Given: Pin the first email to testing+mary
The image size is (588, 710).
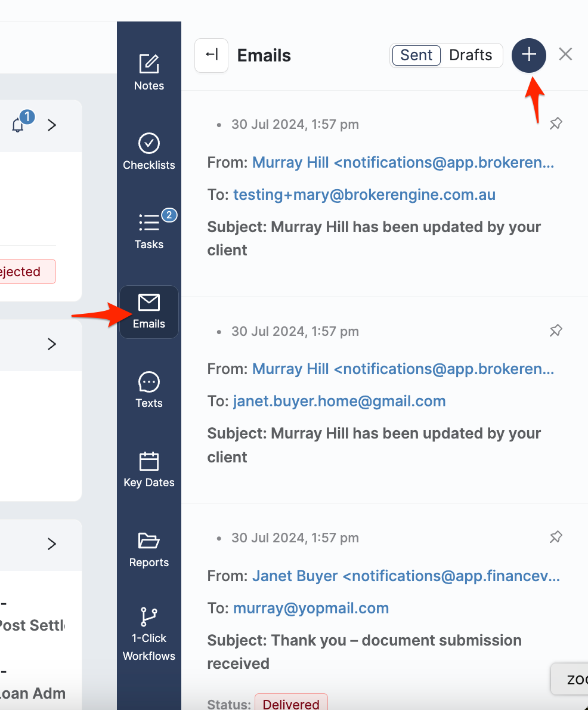Looking at the screenshot, I should click(555, 124).
